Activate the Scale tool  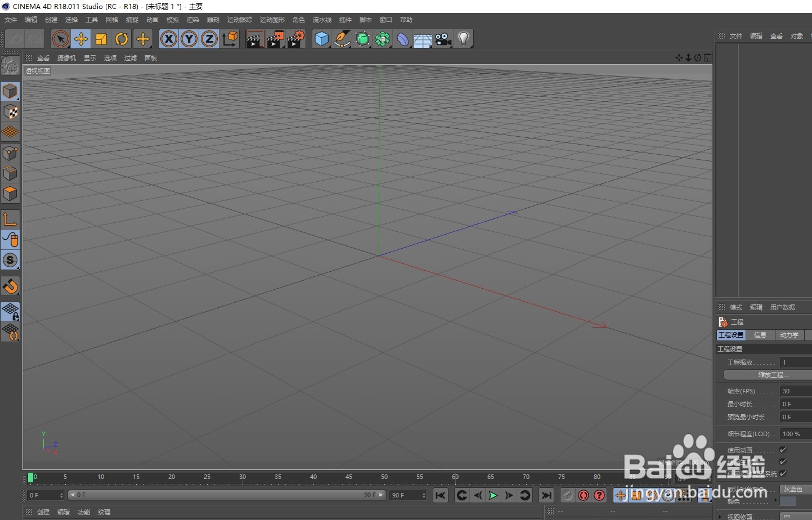tap(101, 39)
